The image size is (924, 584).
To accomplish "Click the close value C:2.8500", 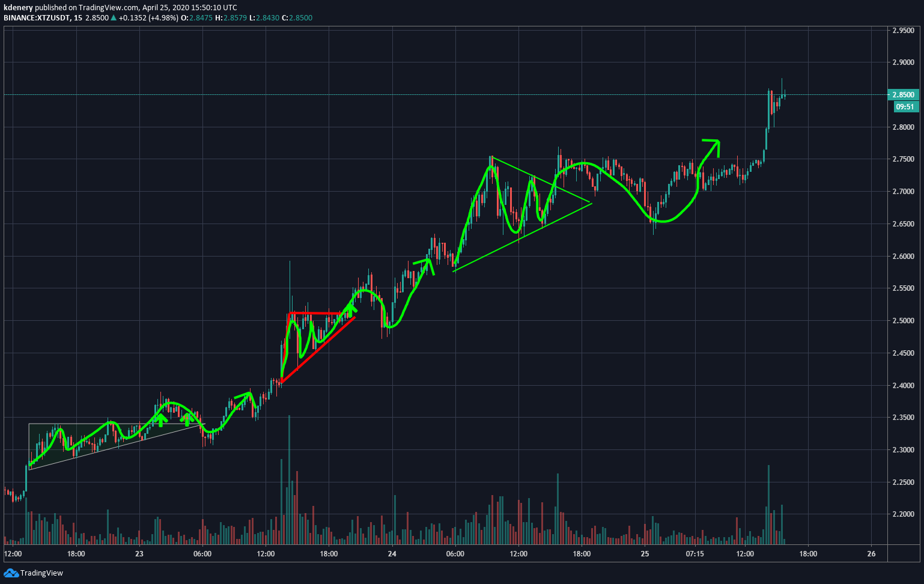I will pyautogui.click(x=297, y=17).
